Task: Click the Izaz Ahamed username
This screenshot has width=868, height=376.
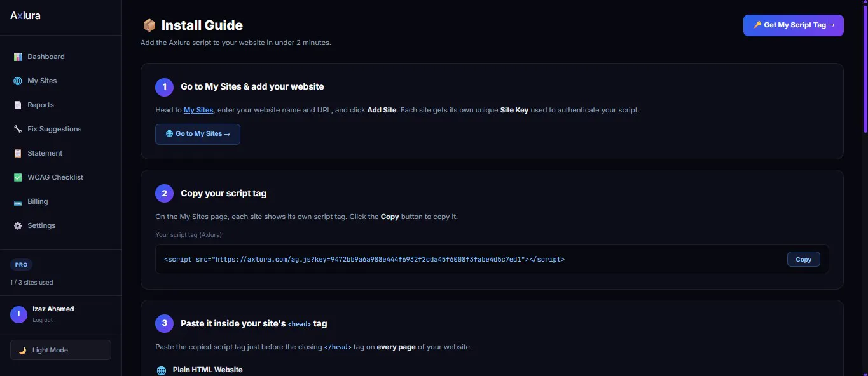Action: point(53,309)
